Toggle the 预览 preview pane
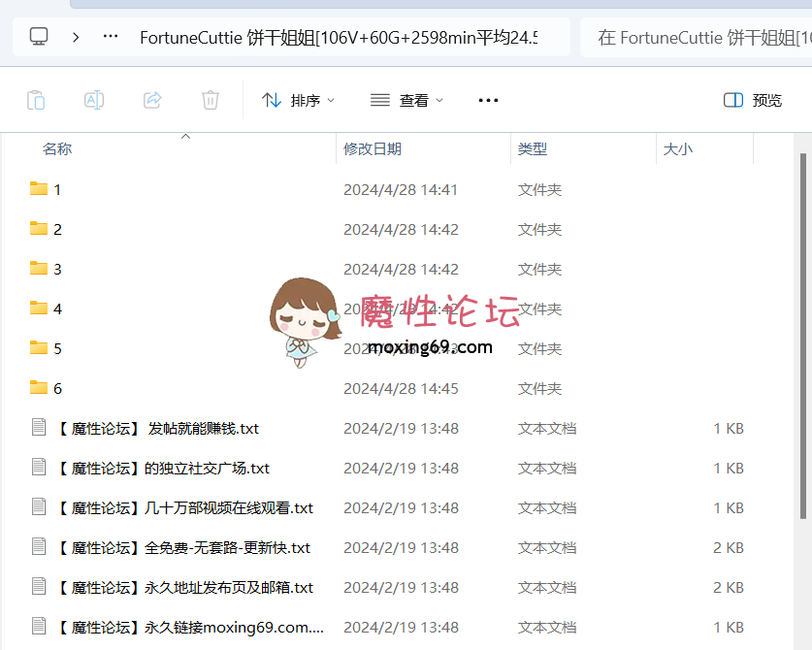Image resolution: width=812 pixels, height=650 pixels. tap(752, 99)
